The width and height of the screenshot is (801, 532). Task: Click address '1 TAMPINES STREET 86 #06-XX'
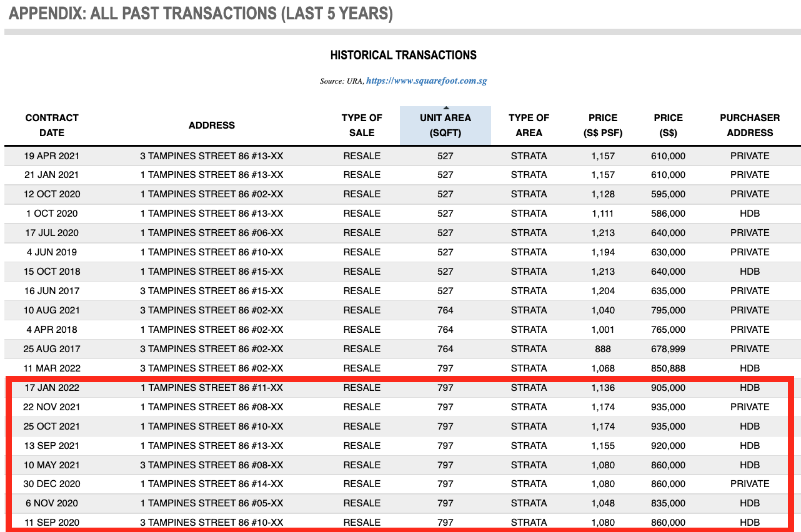pyautogui.click(x=212, y=233)
